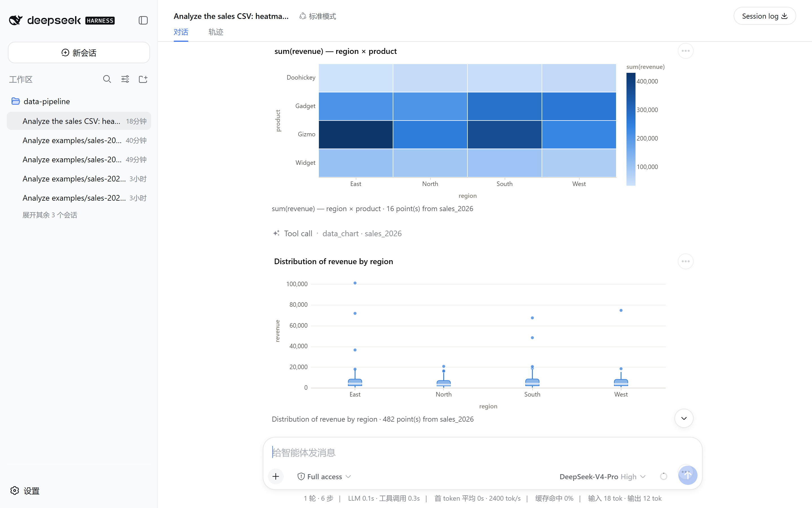This screenshot has width=812, height=508.
Task: Click the sum(revenue) color legend bar
Action: [631, 129]
